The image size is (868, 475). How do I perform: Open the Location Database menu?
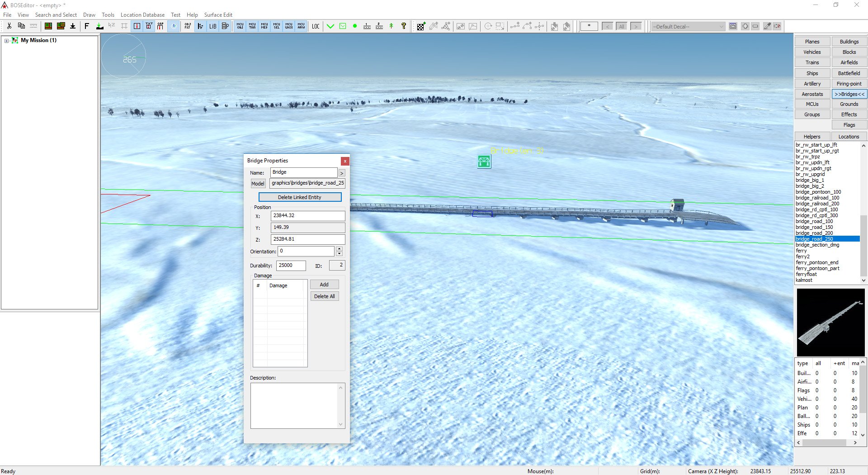[x=142, y=15]
